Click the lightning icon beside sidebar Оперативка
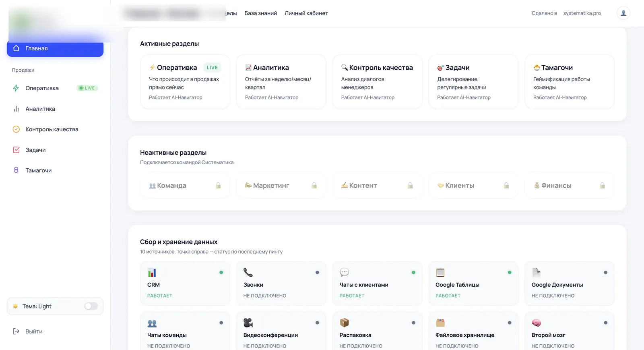 point(16,88)
